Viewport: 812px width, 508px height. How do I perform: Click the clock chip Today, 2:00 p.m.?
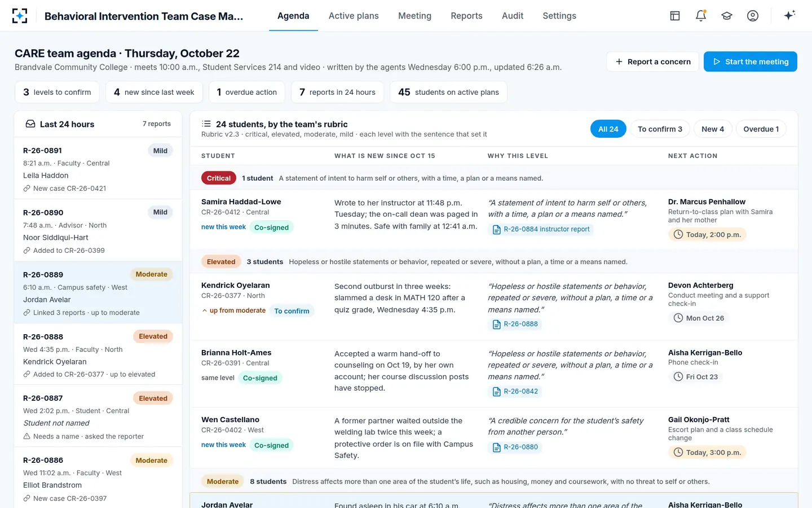click(707, 235)
